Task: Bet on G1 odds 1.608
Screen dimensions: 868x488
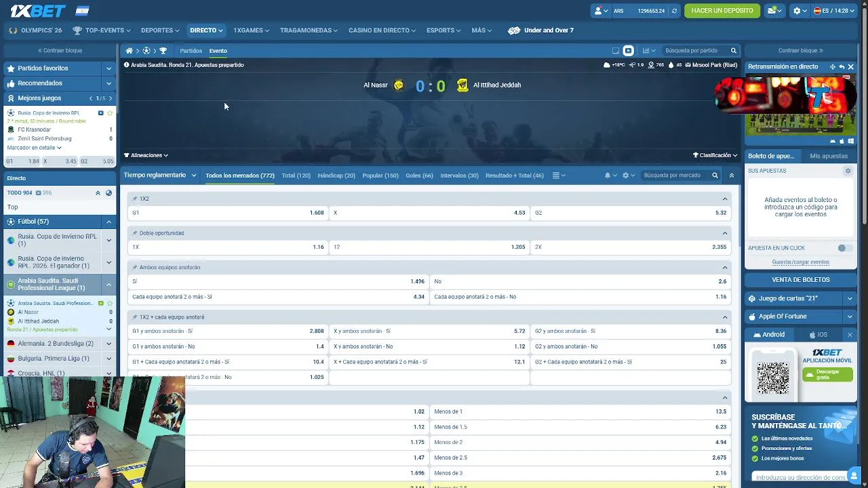Action: [228, 213]
